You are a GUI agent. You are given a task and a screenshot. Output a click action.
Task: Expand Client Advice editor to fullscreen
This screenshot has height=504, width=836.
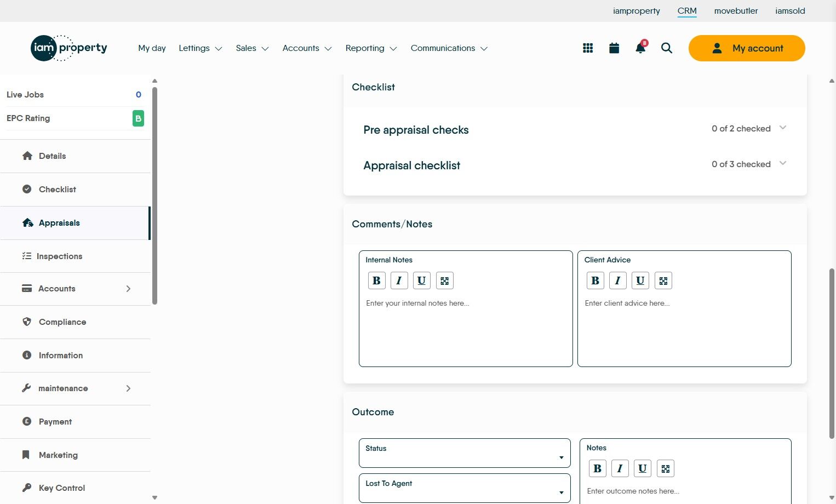pos(663,280)
